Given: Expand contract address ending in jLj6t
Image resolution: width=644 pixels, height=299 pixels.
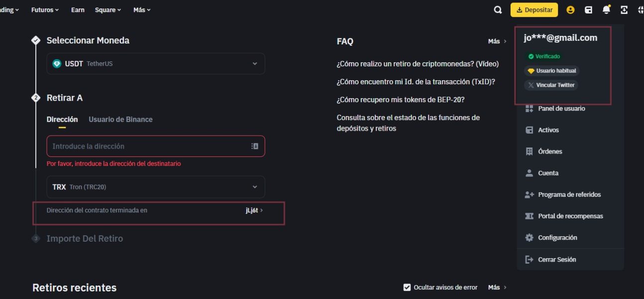Looking at the screenshot, I should click(x=254, y=210).
